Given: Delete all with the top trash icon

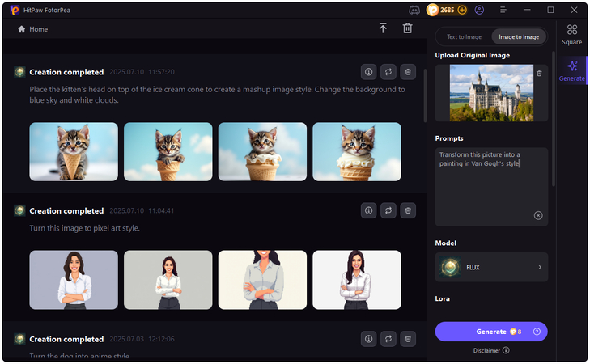Looking at the screenshot, I should [408, 28].
